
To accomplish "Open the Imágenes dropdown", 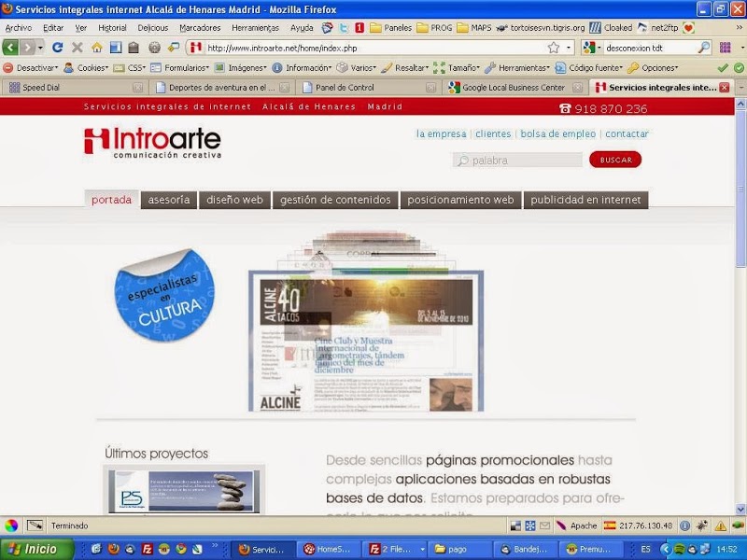I will pos(241,67).
